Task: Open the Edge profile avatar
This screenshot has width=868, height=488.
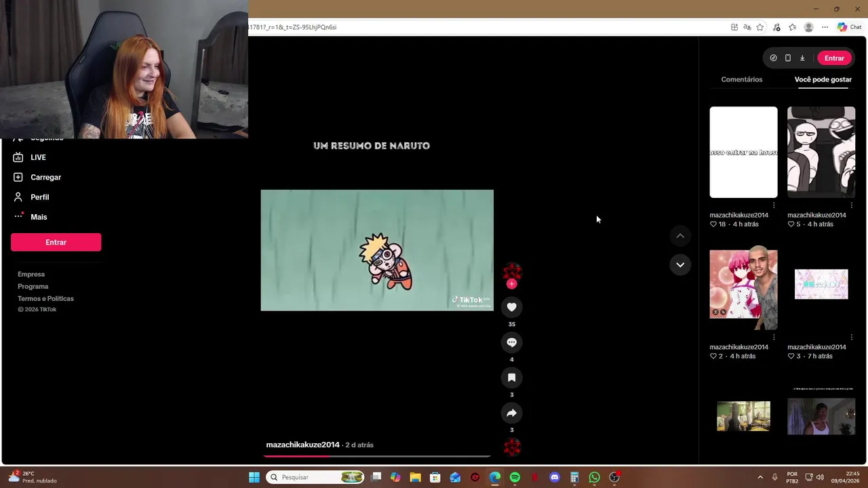Action: tap(808, 27)
